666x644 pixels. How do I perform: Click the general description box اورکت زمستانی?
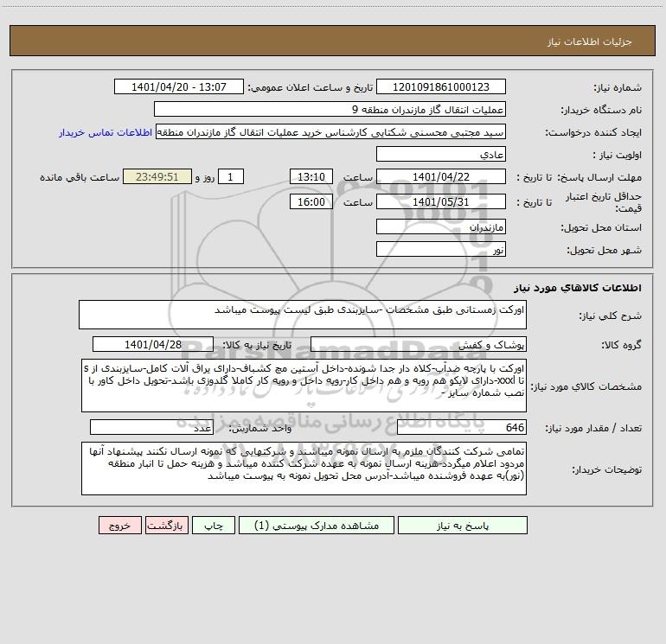(303, 315)
